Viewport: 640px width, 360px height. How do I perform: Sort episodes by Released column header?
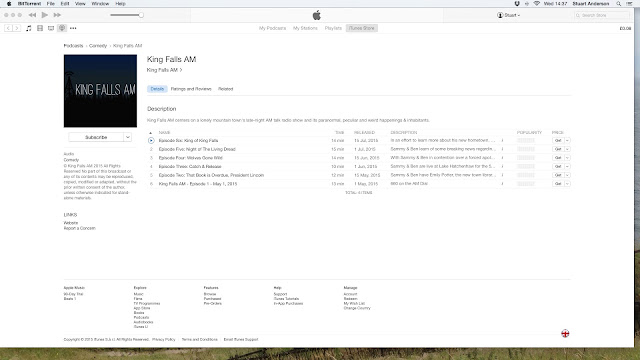[x=364, y=133]
